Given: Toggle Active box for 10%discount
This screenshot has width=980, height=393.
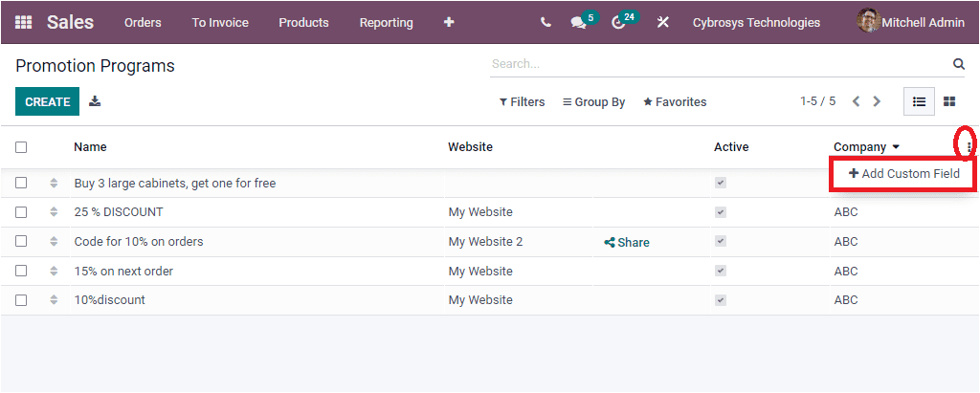Looking at the screenshot, I should [x=721, y=300].
